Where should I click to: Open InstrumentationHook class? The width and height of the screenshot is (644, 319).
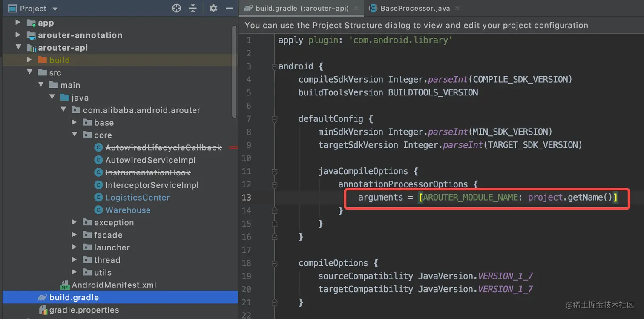pyautogui.click(x=148, y=172)
